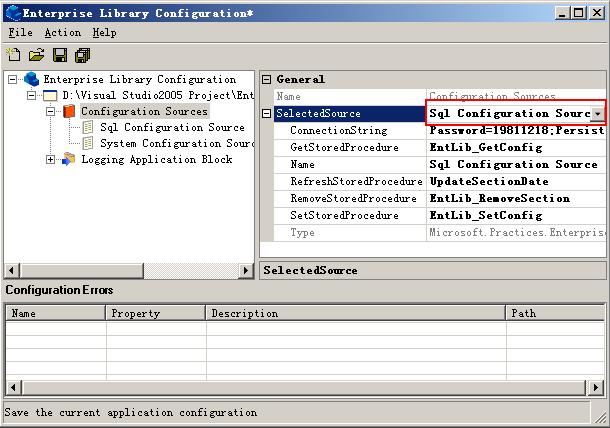Collapse the General property category

tap(267, 80)
